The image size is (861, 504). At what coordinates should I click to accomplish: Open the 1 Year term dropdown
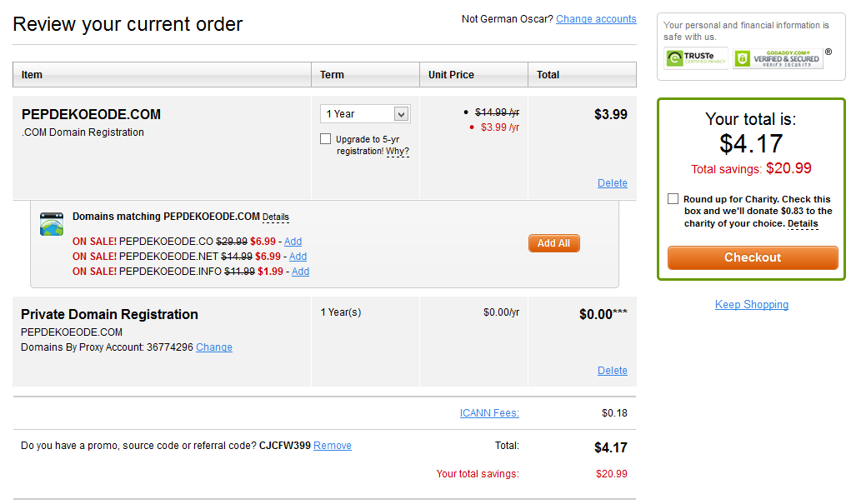click(364, 114)
